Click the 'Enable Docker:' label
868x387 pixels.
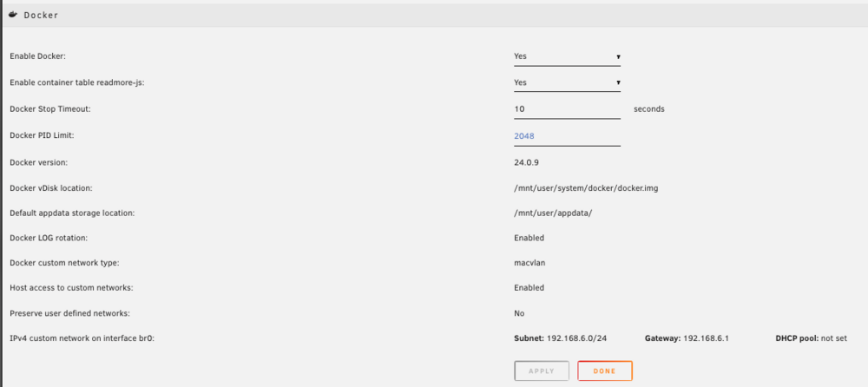point(37,56)
